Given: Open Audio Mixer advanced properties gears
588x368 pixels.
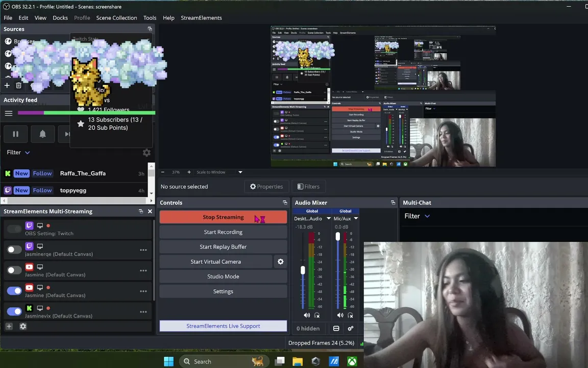Looking at the screenshot, I should [x=350, y=329].
